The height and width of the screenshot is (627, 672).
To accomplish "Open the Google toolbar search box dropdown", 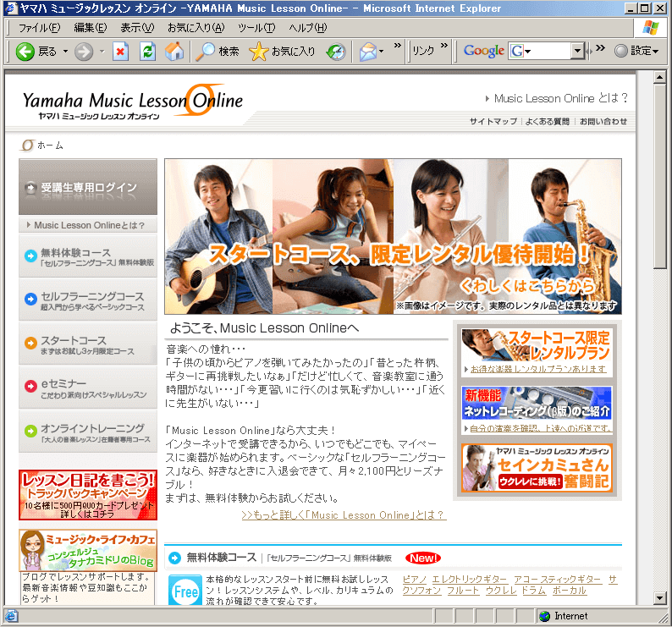I will (x=578, y=52).
